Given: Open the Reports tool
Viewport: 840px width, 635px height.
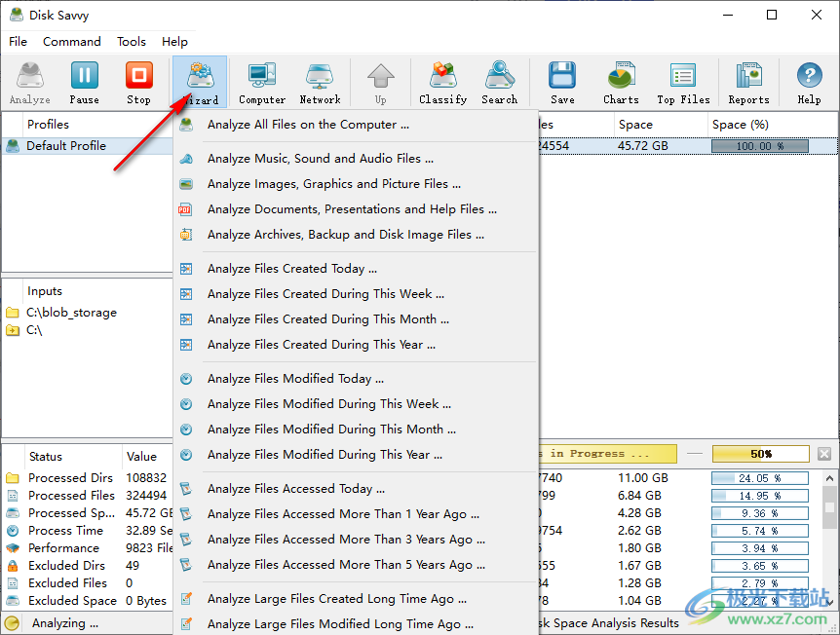Looking at the screenshot, I should coord(748,82).
